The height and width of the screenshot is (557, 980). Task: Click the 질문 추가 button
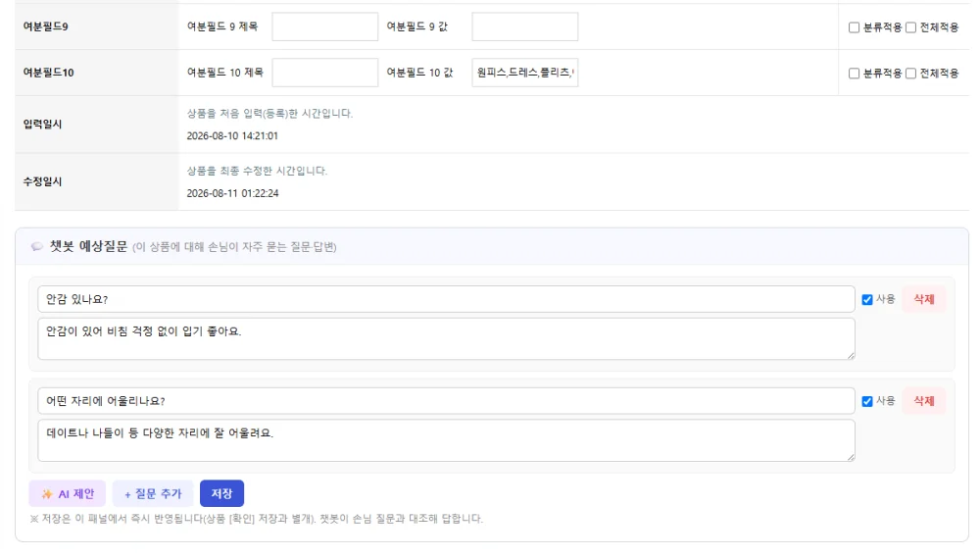(153, 494)
